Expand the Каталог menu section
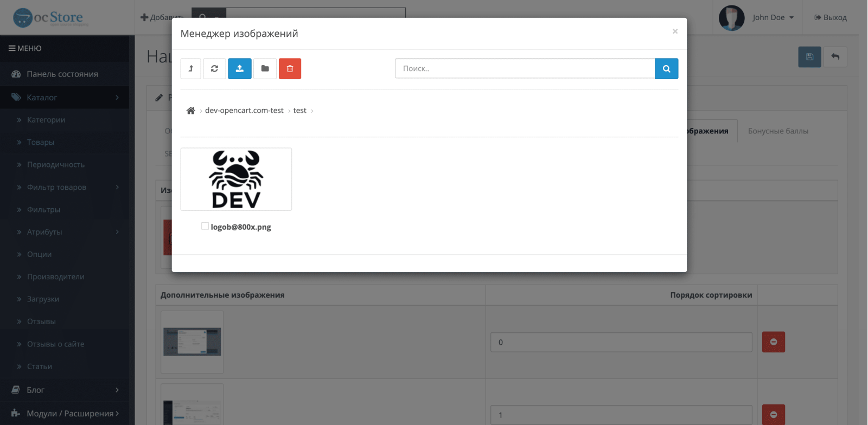The height and width of the screenshot is (425, 868). click(x=65, y=98)
